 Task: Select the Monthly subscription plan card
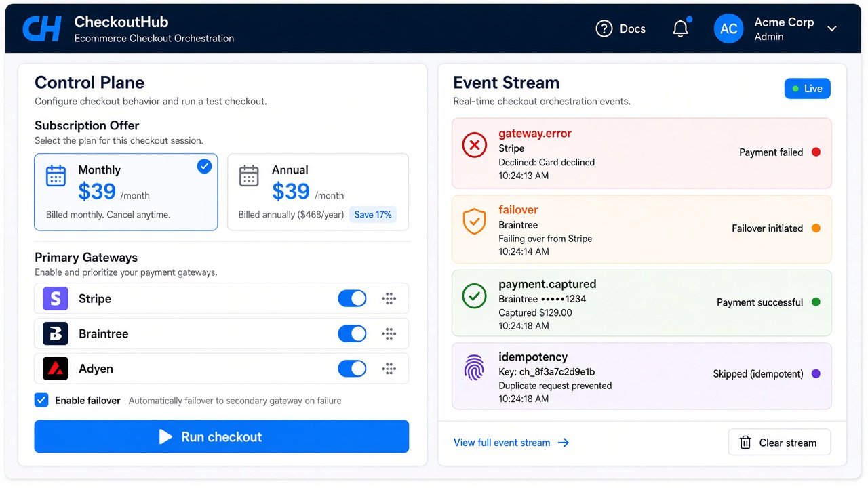(126, 192)
